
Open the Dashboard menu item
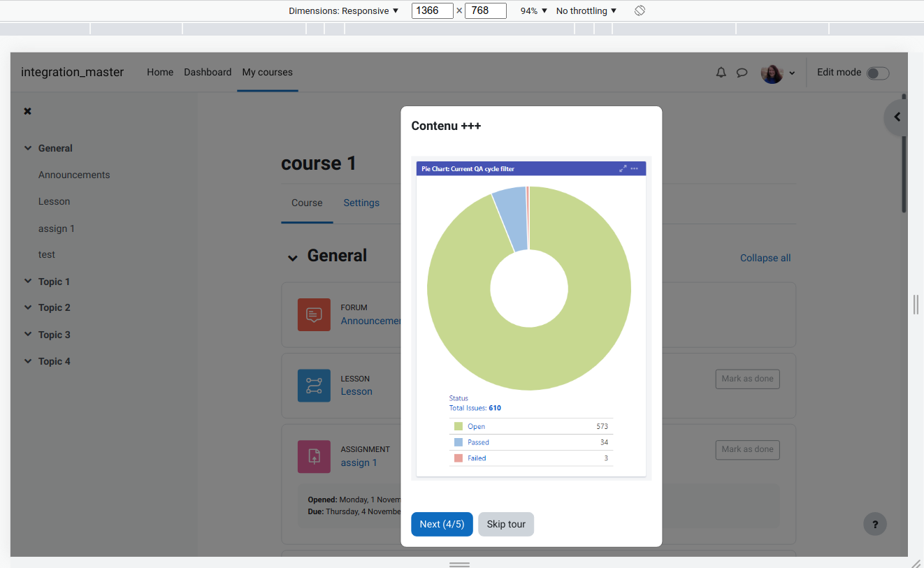coord(208,72)
